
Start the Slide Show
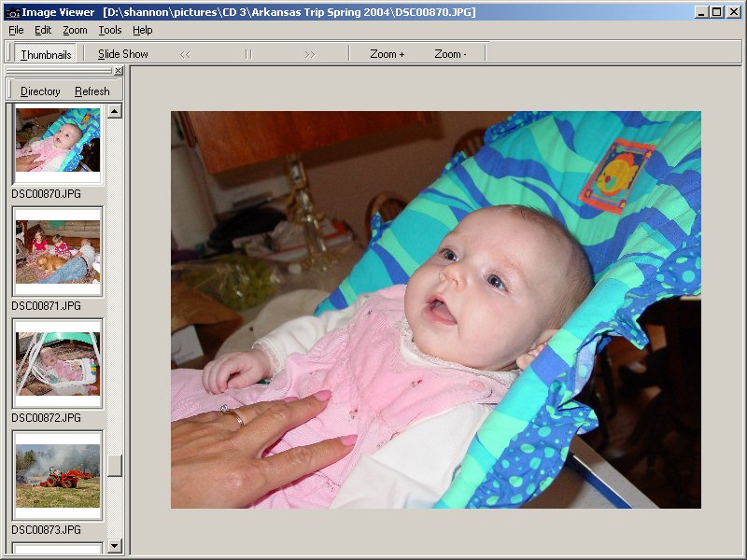[122, 53]
